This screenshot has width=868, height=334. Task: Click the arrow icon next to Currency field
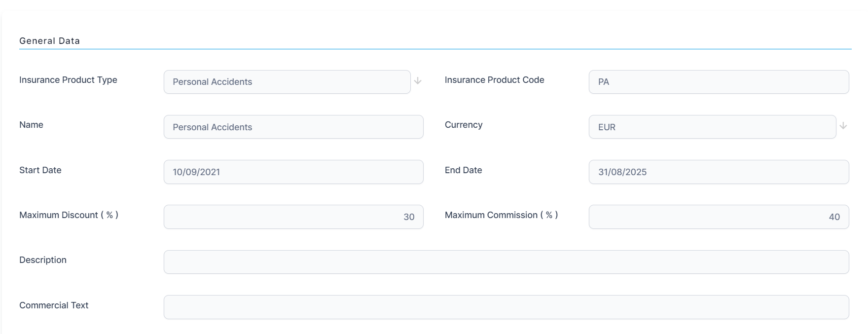click(x=843, y=126)
